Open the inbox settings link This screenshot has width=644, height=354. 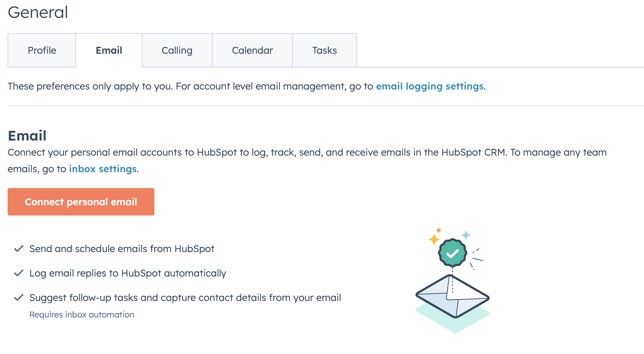click(x=103, y=169)
